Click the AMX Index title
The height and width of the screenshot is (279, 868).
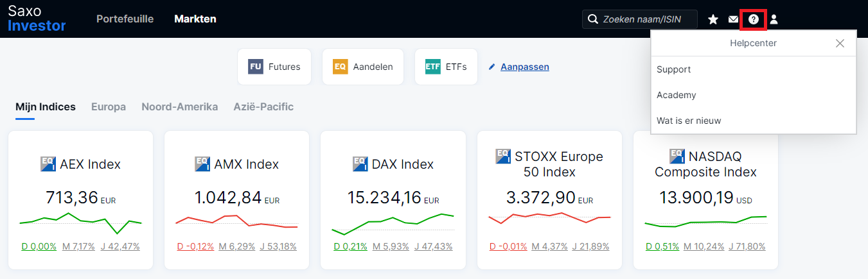[x=246, y=164]
